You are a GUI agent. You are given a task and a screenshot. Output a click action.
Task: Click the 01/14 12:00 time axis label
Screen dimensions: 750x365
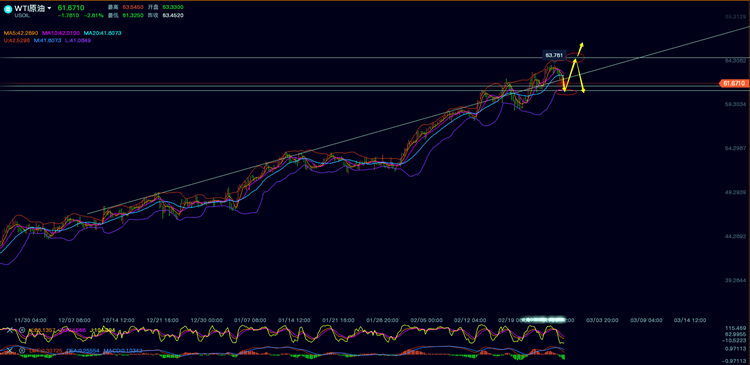point(294,320)
